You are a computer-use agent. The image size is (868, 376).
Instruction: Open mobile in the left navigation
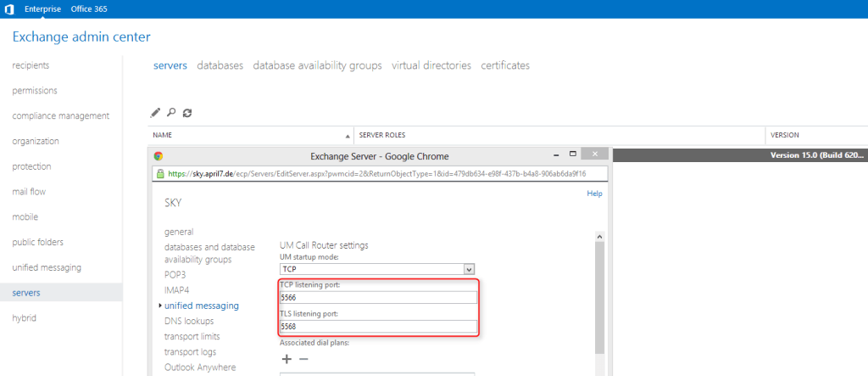coord(25,216)
